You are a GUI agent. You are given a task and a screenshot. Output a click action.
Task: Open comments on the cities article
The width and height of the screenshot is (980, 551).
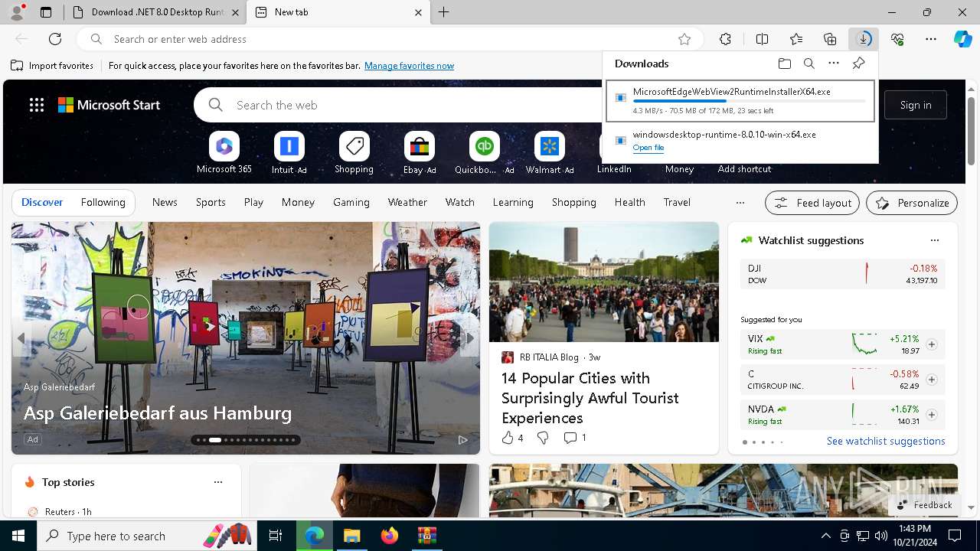(574, 438)
